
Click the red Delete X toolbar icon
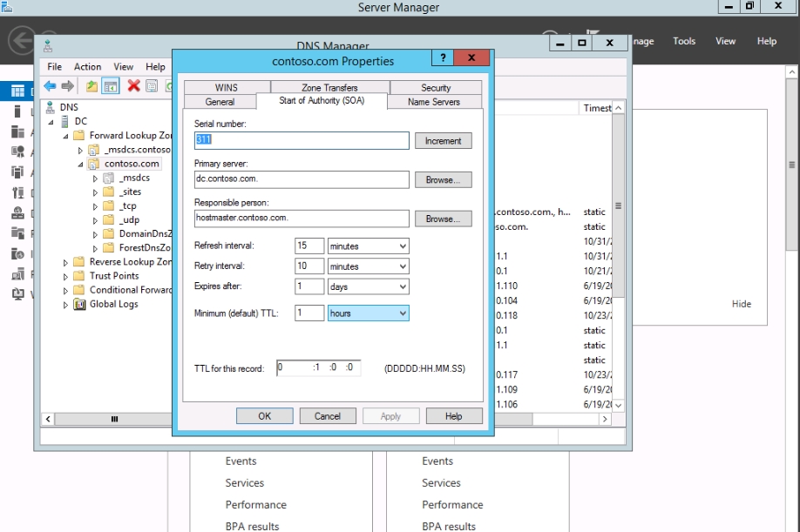pyautogui.click(x=133, y=85)
